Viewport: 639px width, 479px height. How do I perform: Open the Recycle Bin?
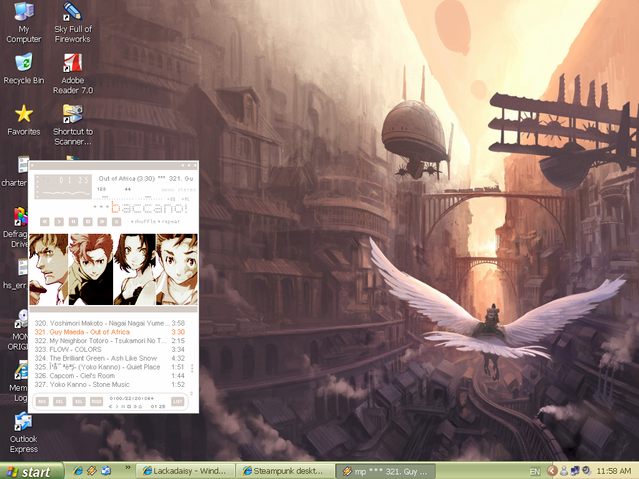24,68
